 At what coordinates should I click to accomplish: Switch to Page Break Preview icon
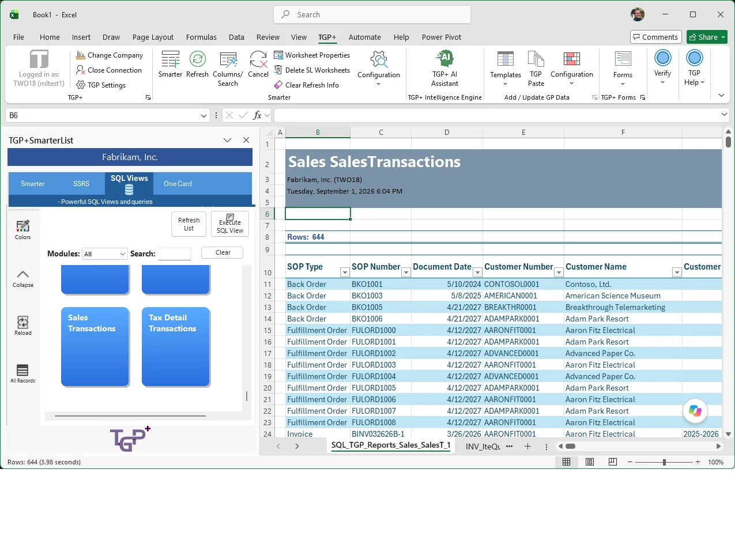613,462
